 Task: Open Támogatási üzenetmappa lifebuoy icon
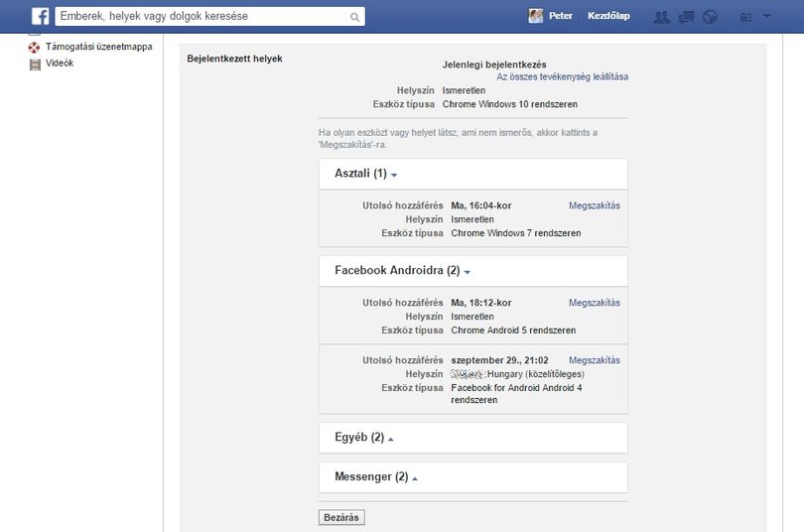point(35,48)
